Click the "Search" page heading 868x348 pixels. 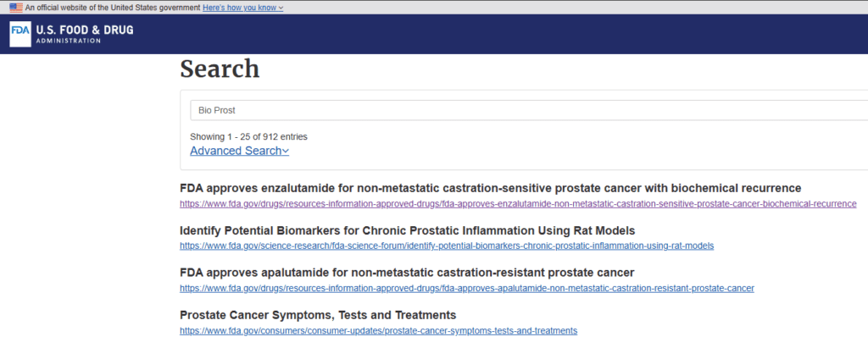point(220,69)
